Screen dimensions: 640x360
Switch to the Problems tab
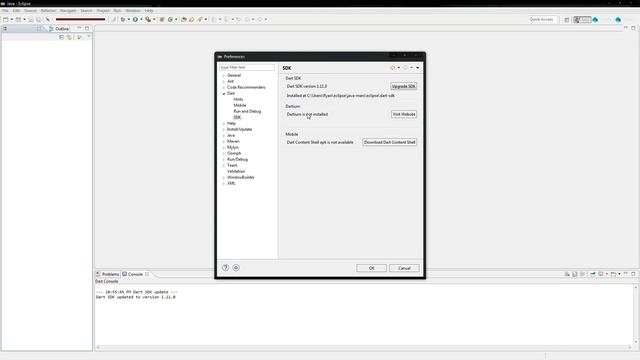pyautogui.click(x=107, y=274)
